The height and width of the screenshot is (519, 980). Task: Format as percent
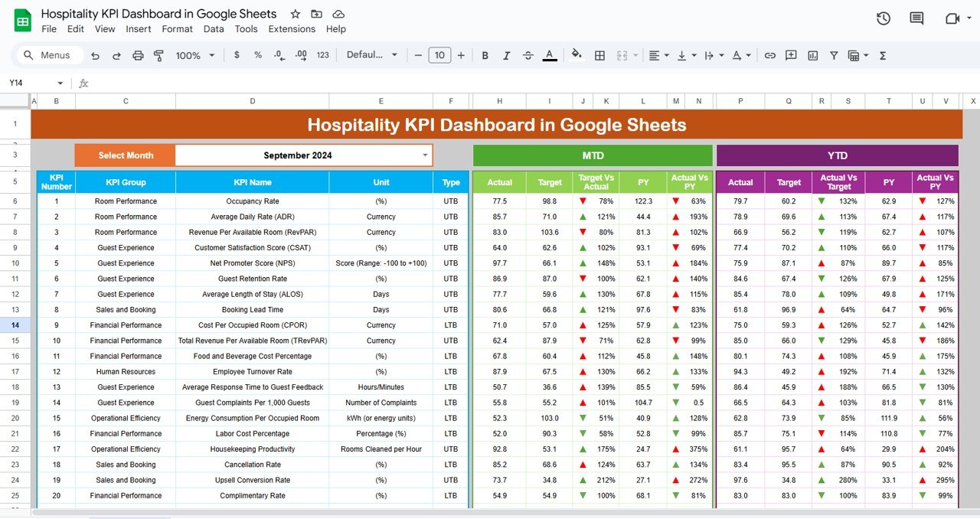(258, 55)
